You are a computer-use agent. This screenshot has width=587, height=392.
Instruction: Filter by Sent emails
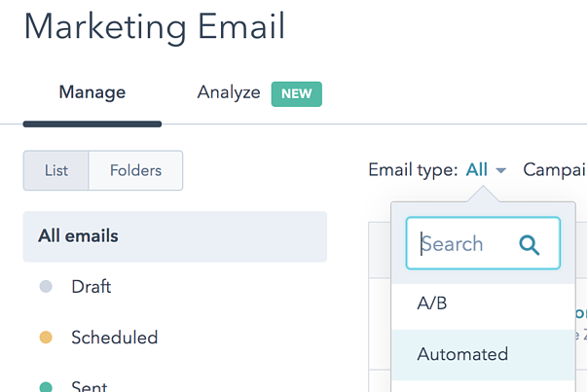(x=92, y=386)
